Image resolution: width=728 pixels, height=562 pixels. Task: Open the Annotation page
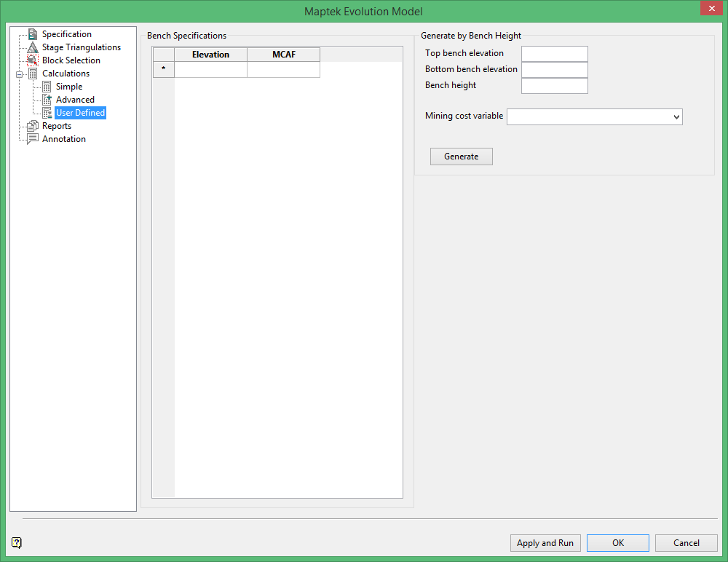64,139
